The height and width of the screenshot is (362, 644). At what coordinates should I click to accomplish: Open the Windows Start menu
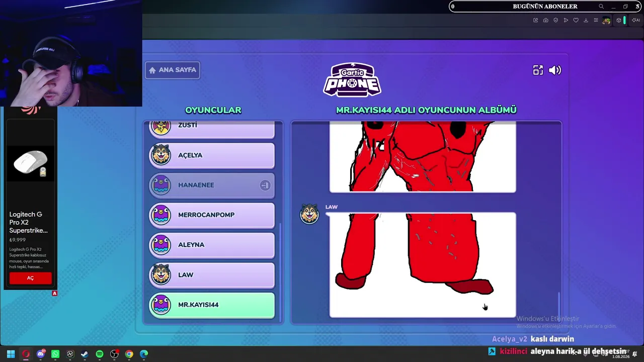click(x=11, y=354)
